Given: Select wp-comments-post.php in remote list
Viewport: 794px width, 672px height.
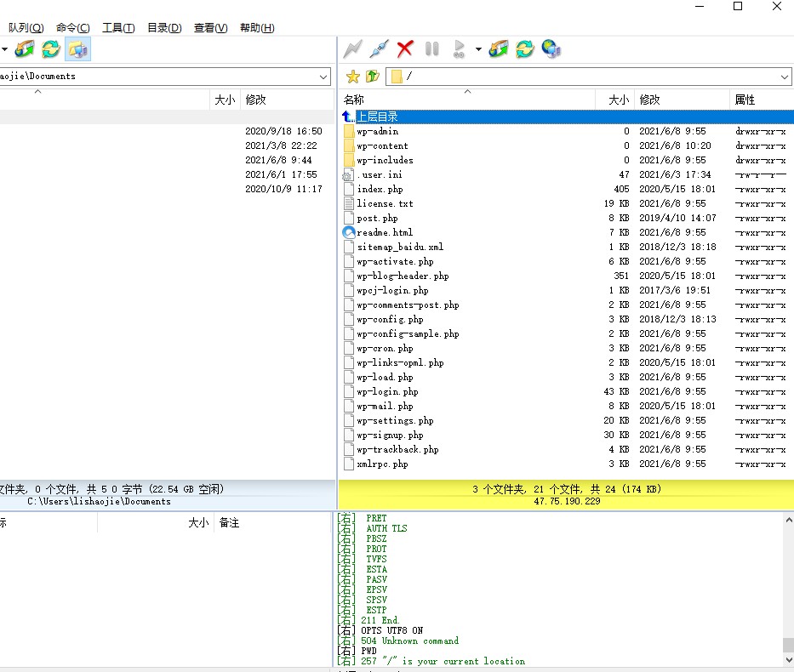Looking at the screenshot, I should pyautogui.click(x=408, y=305).
